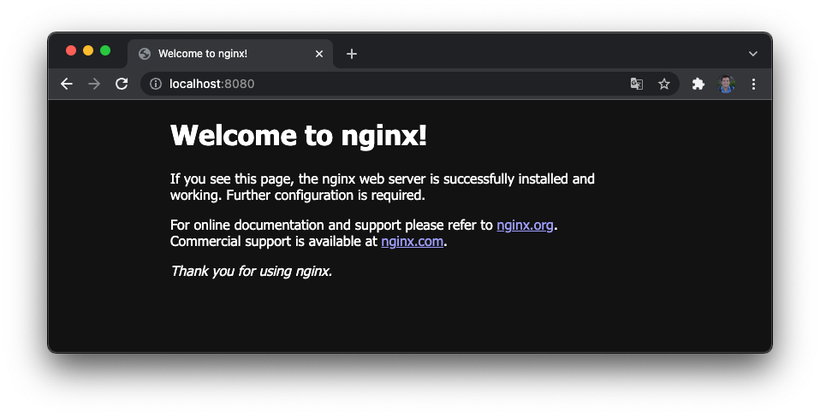Bookmark this page with the star icon
Image resolution: width=820 pixels, height=416 pixels.
[664, 84]
